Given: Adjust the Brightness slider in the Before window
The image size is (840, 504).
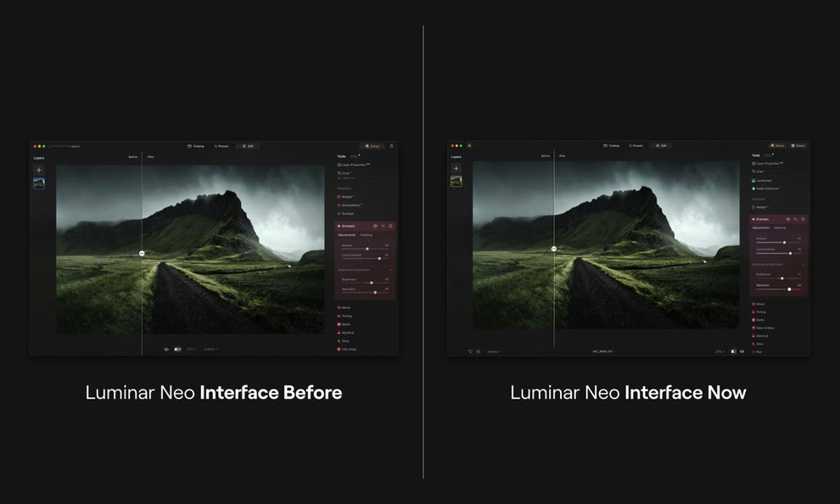Looking at the screenshot, I should point(366,283).
